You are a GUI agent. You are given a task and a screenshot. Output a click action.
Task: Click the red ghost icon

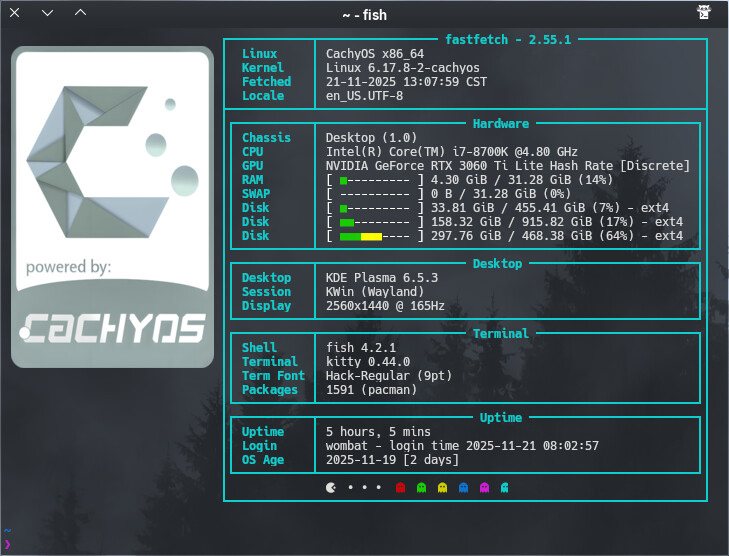(400, 488)
